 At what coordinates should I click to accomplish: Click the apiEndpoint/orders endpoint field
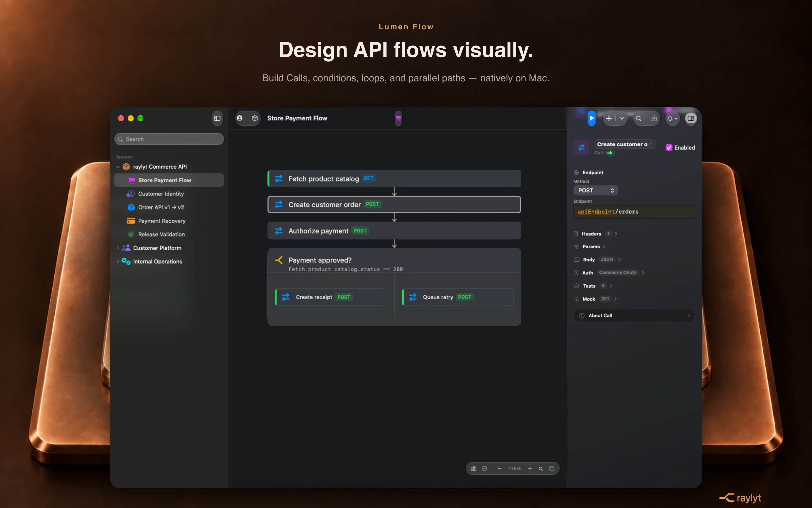634,212
